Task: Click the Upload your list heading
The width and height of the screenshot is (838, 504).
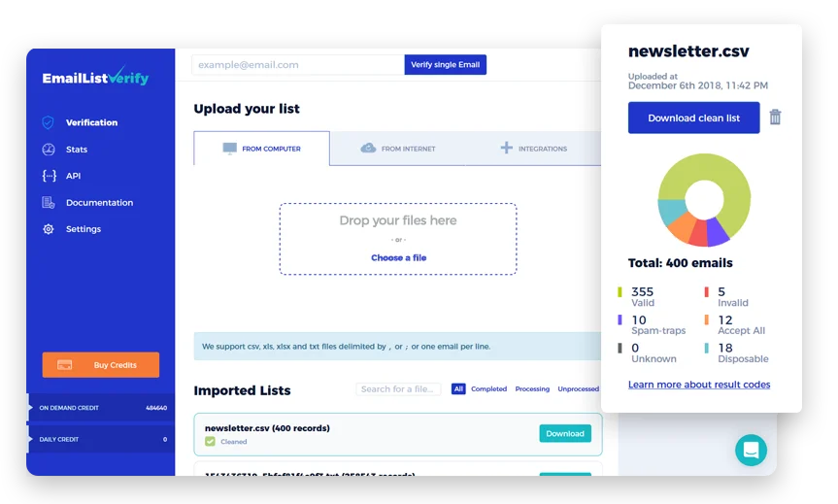Action: pyautogui.click(x=247, y=109)
